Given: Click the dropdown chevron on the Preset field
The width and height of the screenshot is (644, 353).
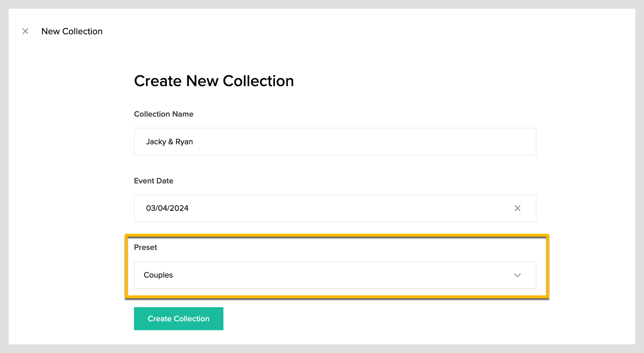Looking at the screenshot, I should (517, 275).
